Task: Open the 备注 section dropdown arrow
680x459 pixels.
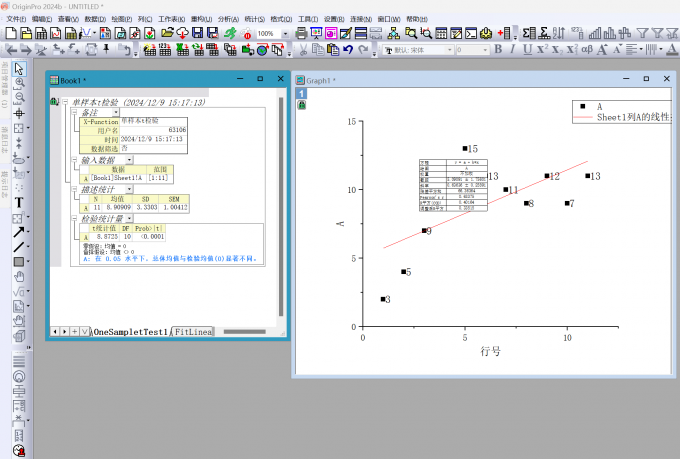Action: click(x=116, y=112)
